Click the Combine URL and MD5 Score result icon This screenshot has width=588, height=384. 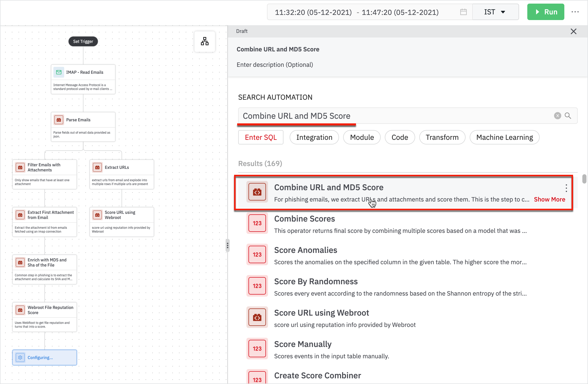(x=257, y=192)
